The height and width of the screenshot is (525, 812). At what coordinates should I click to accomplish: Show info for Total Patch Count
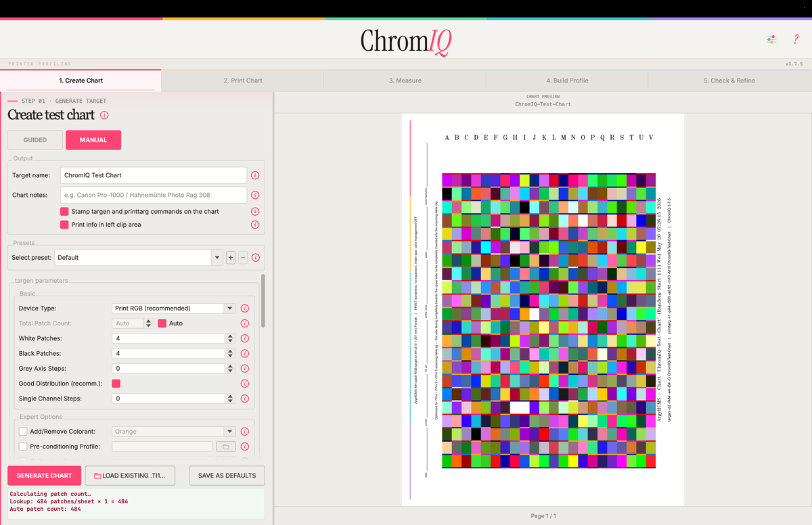click(245, 323)
